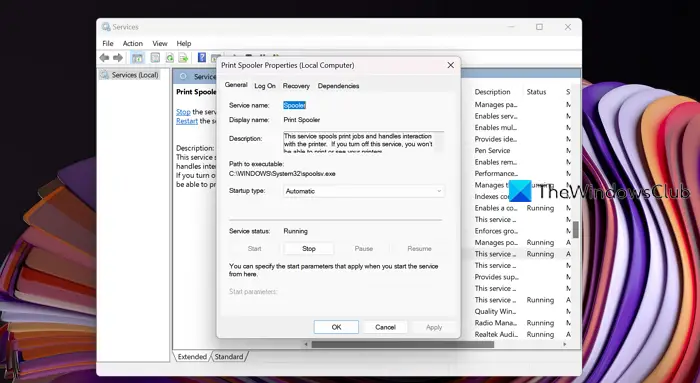Screen dimensions: 700x383
Task: Switch to the Log On tab
Action: pos(265,86)
